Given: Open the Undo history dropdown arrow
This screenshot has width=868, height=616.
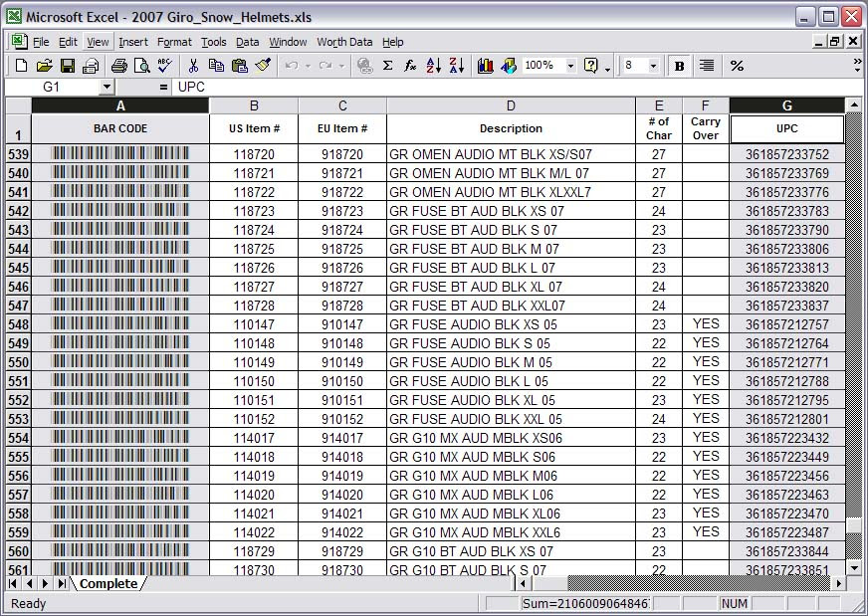Looking at the screenshot, I should [308, 67].
